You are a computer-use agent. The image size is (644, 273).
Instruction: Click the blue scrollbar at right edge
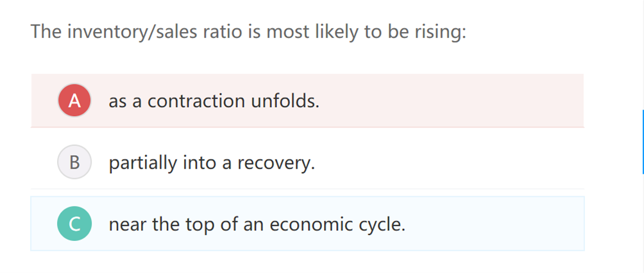642,141
